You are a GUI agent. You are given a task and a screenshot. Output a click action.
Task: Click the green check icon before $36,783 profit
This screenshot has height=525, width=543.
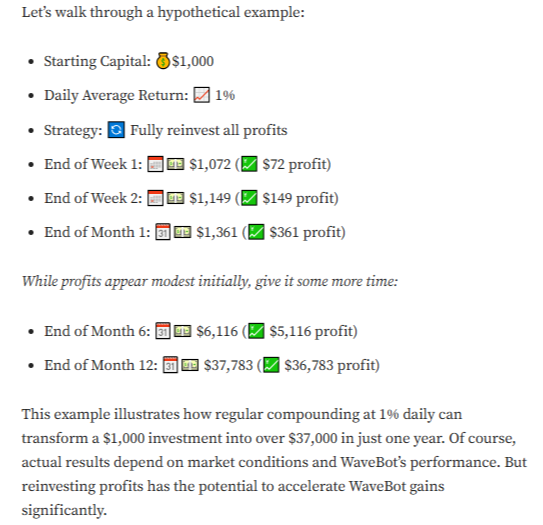click(x=271, y=365)
